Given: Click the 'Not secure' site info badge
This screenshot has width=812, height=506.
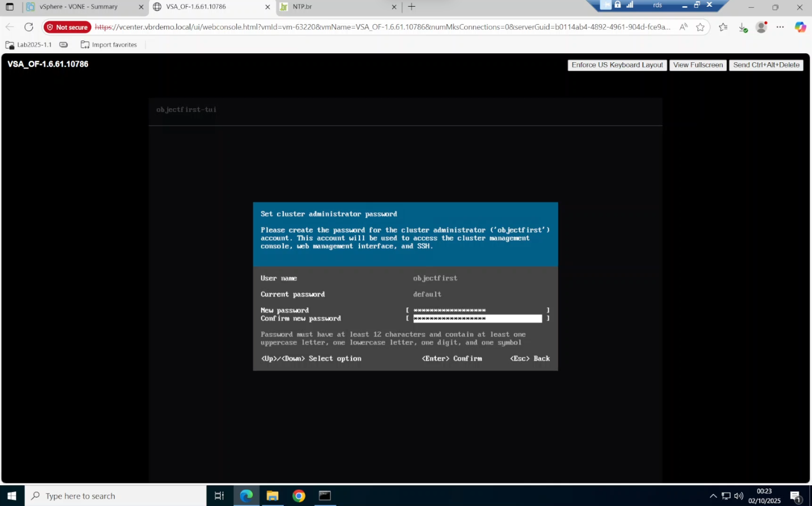Looking at the screenshot, I should click(67, 27).
